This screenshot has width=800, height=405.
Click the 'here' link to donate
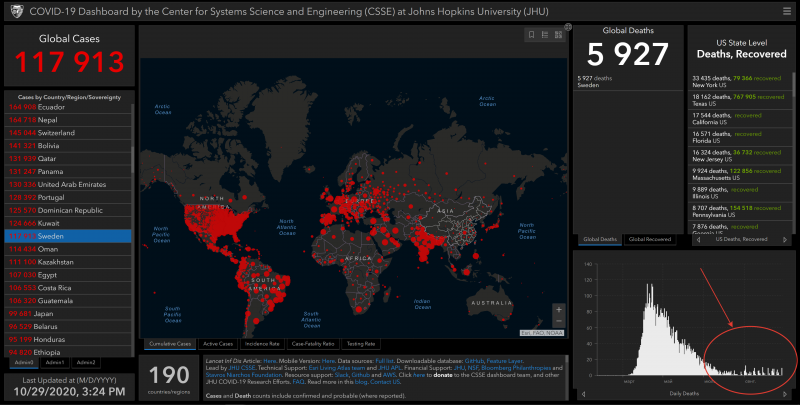(x=418, y=375)
